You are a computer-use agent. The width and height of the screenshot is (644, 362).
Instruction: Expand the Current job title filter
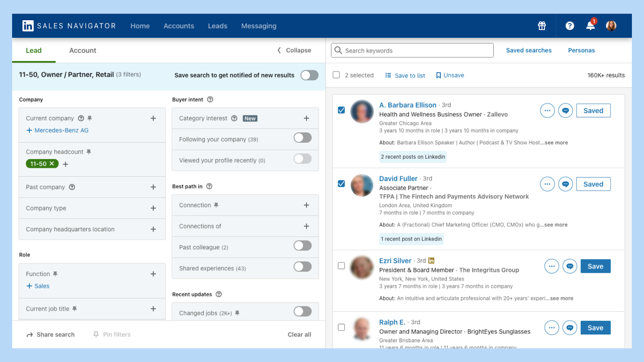153,309
